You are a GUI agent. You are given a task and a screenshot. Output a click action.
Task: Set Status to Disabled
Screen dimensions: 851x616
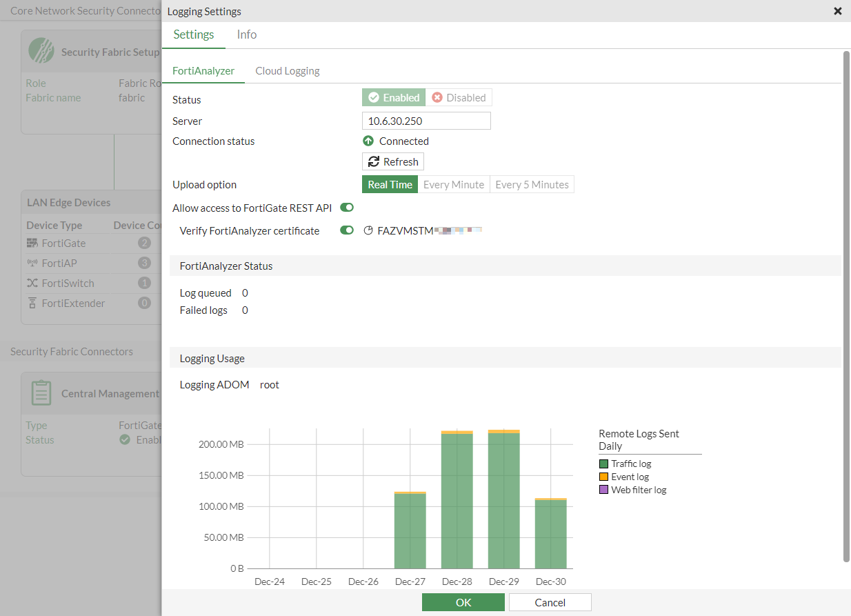pyautogui.click(x=458, y=97)
